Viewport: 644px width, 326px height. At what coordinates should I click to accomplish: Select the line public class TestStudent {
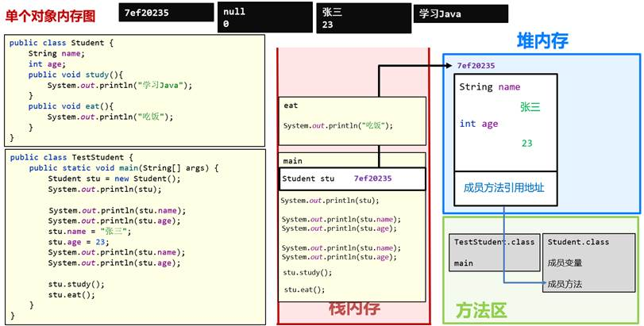71,157
